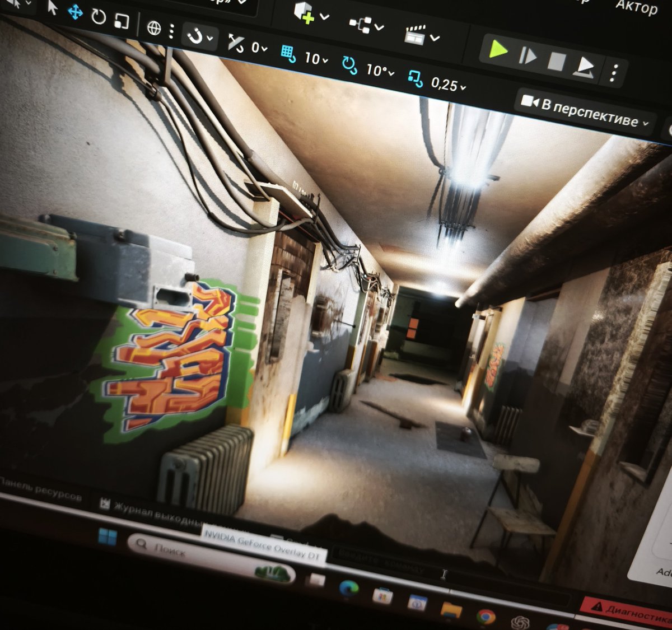
Task: Toggle the blue scale snap icon
Action: tap(416, 78)
